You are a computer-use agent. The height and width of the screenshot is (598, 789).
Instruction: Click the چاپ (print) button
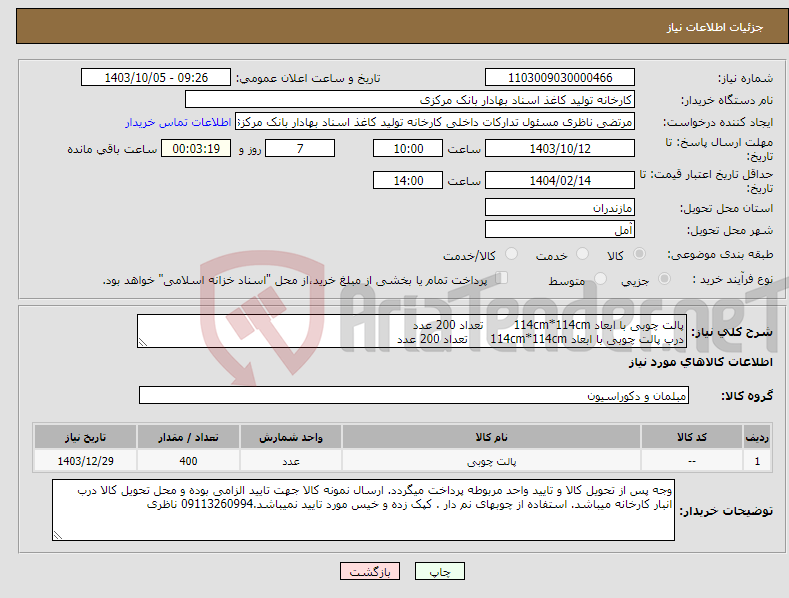pyautogui.click(x=439, y=571)
